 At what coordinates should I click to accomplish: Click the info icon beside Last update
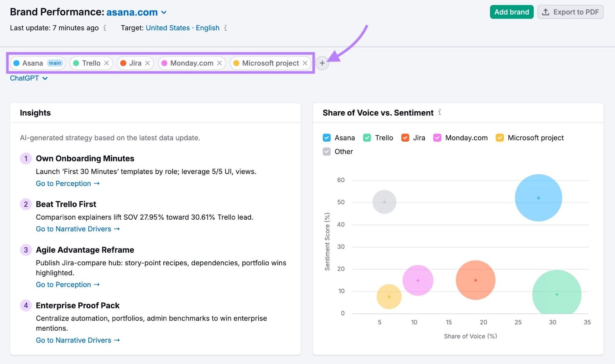pyautogui.click(x=105, y=28)
